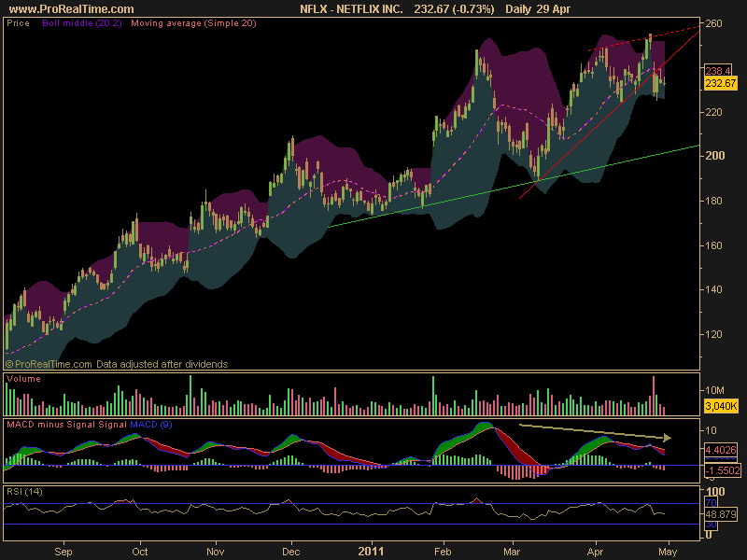Select the blue MACD (9) legend label

point(150,425)
